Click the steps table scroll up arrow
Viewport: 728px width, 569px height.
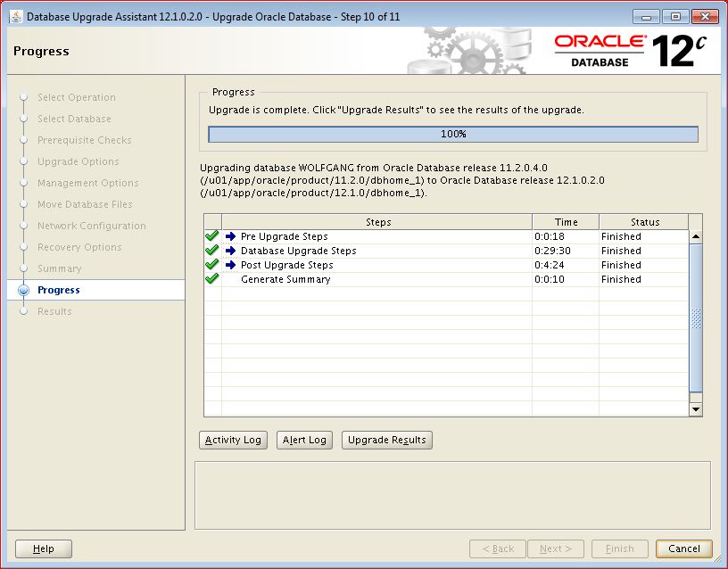696,236
